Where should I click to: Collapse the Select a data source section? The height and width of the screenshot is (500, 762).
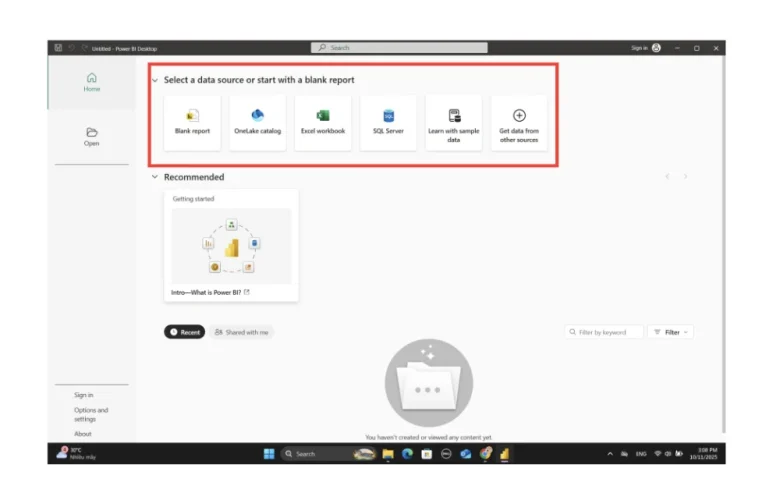click(155, 80)
